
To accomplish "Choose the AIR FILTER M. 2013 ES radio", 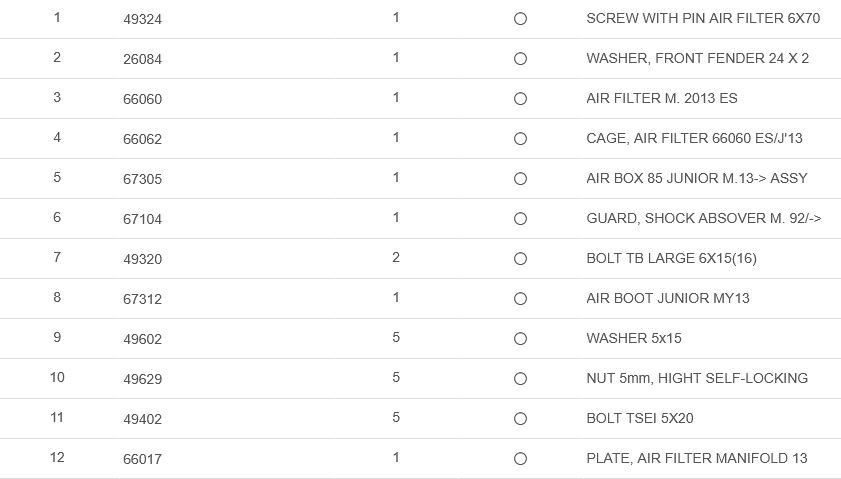I will pos(520,99).
